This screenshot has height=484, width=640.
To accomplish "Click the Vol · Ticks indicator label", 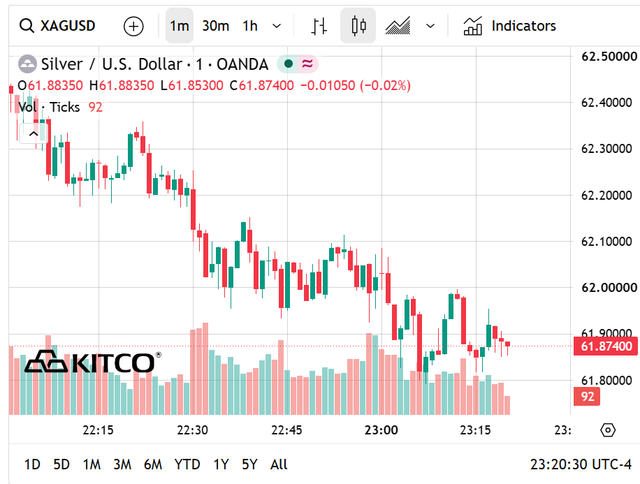I will click(x=49, y=107).
